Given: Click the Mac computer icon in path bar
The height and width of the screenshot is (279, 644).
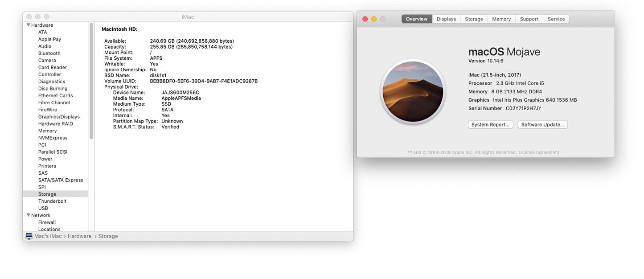Looking at the screenshot, I should [29, 236].
